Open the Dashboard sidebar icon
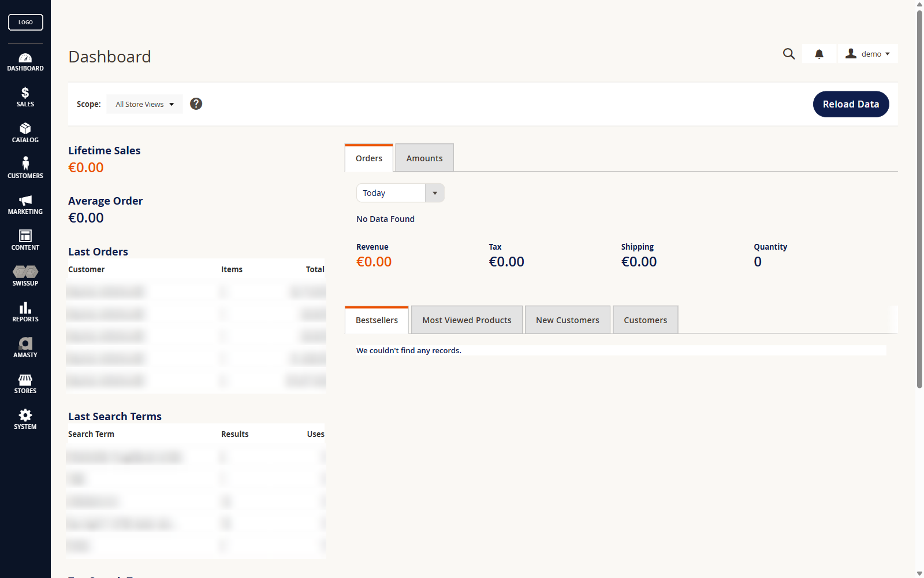The image size is (924, 578). [x=25, y=62]
